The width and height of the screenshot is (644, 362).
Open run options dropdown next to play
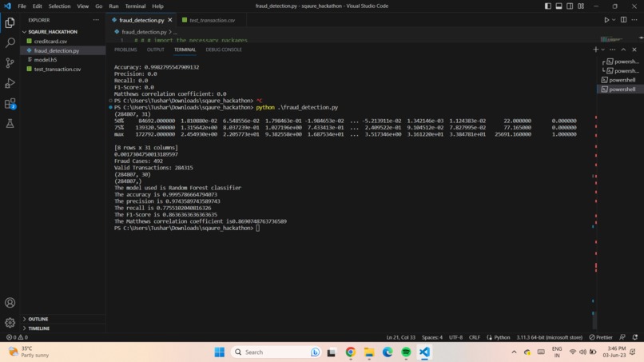pyautogui.click(x=614, y=20)
